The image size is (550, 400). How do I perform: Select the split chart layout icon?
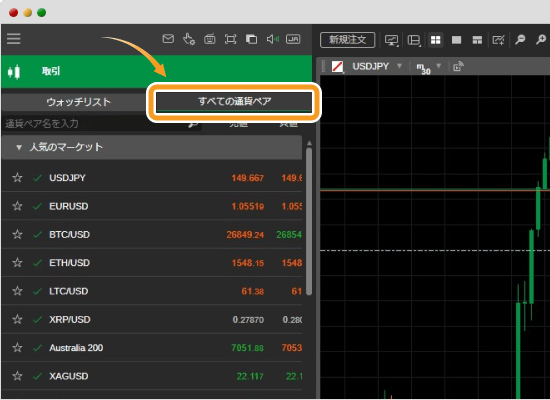pyautogui.click(x=477, y=40)
